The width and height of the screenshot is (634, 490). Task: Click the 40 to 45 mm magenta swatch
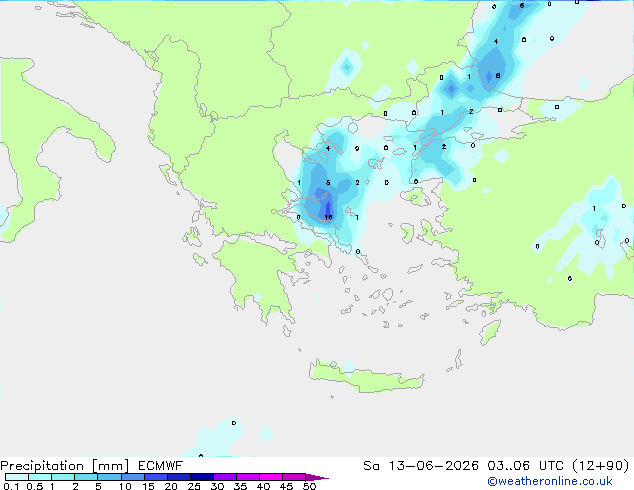pos(271,477)
